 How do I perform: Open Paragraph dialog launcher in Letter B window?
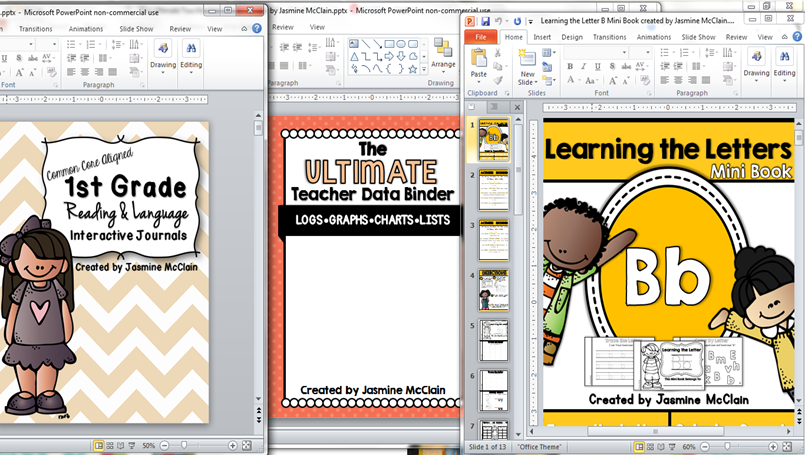tap(736, 93)
